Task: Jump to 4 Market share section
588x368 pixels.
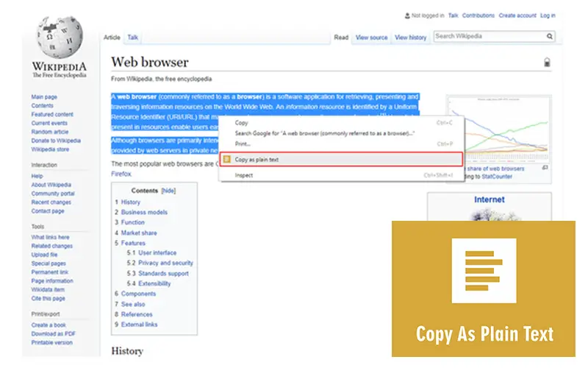Action: pyautogui.click(x=136, y=233)
